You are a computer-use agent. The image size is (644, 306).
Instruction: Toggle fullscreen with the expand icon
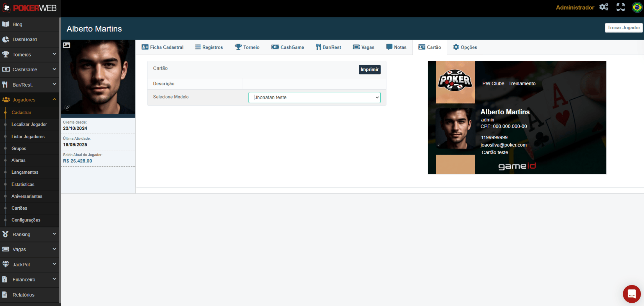pyautogui.click(x=620, y=7)
